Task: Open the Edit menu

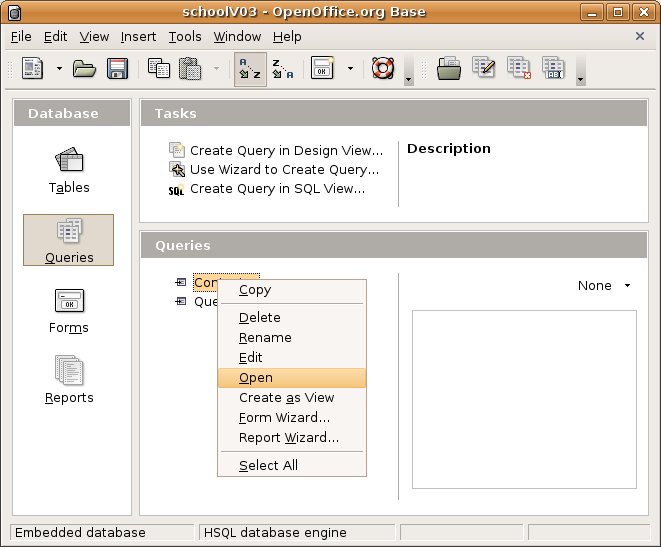Action: point(55,37)
